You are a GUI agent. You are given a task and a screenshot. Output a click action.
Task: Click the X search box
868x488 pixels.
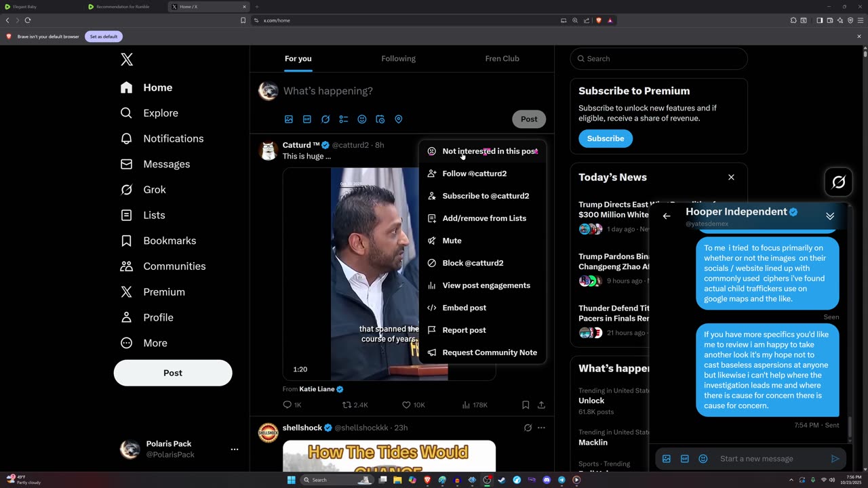click(658, 58)
